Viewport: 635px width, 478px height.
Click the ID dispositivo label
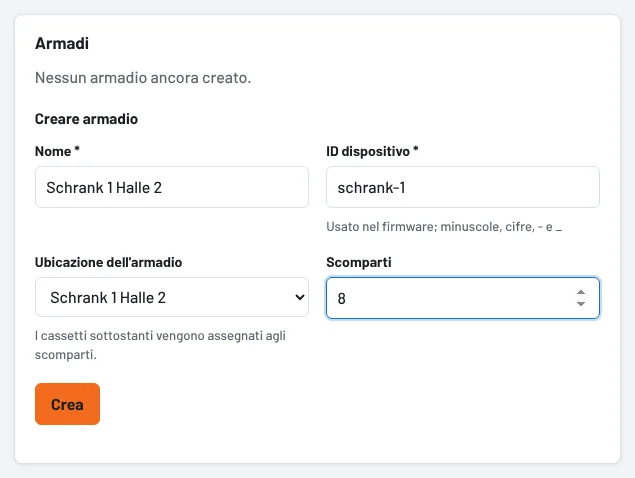(372, 151)
